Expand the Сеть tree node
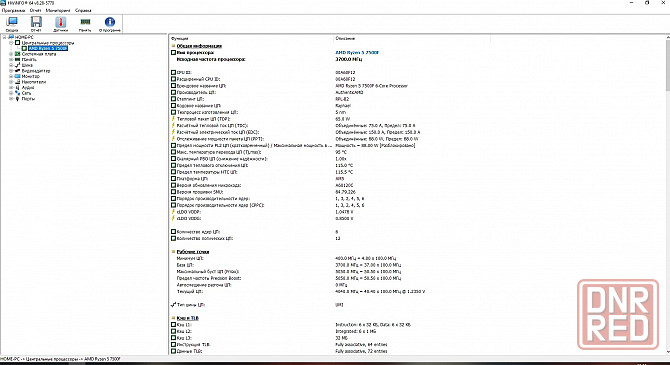The image size is (670, 365). [11, 93]
